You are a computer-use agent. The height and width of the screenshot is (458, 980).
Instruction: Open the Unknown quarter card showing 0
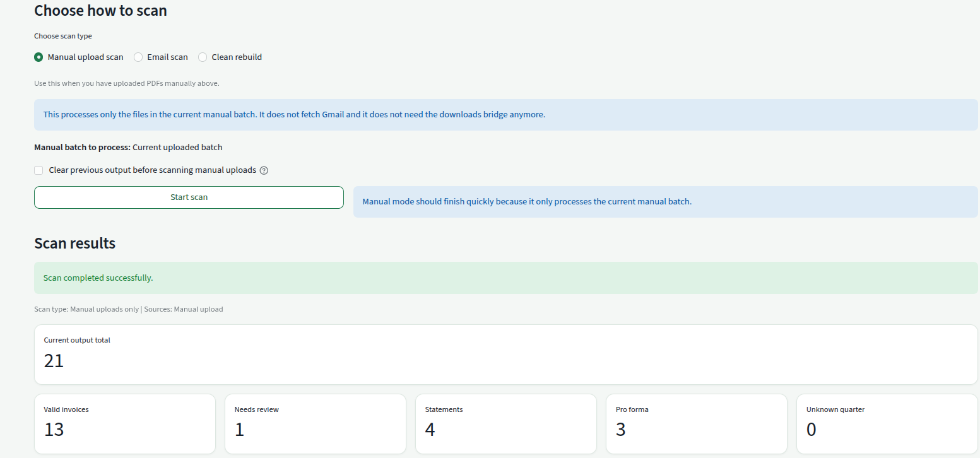click(x=887, y=424)
